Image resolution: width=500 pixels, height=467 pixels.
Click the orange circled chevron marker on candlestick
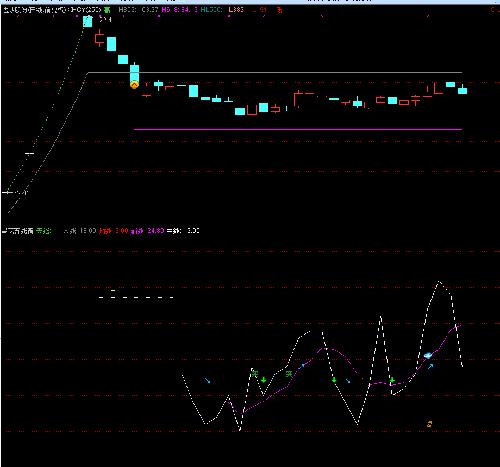134,85
